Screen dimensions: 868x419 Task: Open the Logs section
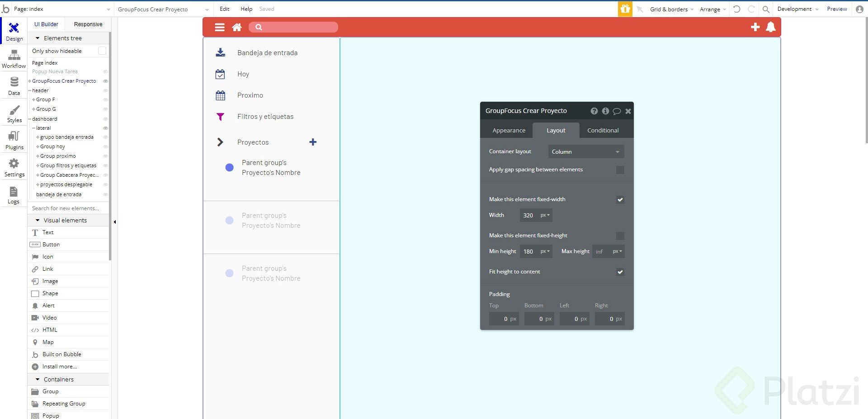click(x=14, y=195)
